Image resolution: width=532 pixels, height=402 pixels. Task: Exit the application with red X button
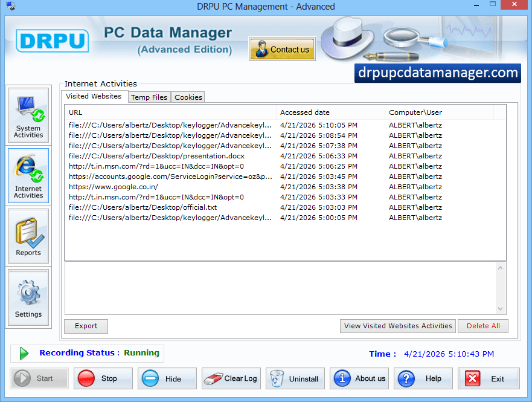coord(489,378)
